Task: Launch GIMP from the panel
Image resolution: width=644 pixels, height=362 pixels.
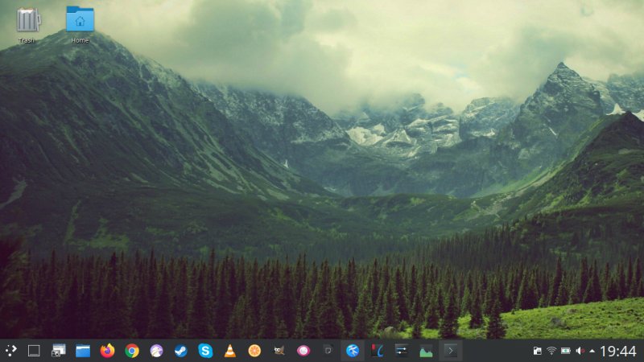Action: (x=279, y=351)
